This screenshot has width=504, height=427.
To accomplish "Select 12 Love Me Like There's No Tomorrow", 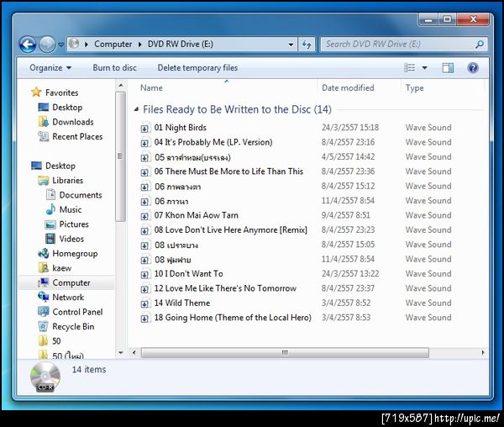I will click(225, 288).
